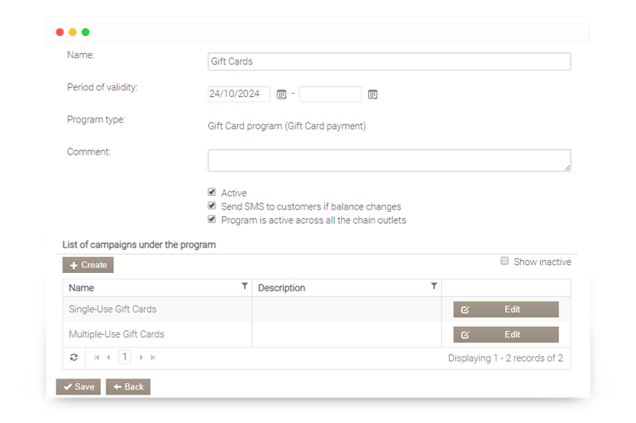The width and height of the screenshot is (636, 423).
Task: Jump to the last page of records
Action: pyautogui.click(x=153, y=357)
